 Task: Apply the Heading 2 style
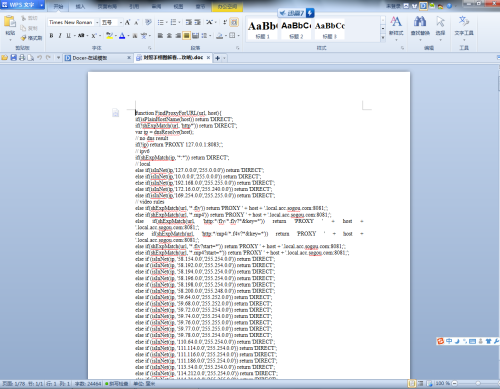click(296, 30)
